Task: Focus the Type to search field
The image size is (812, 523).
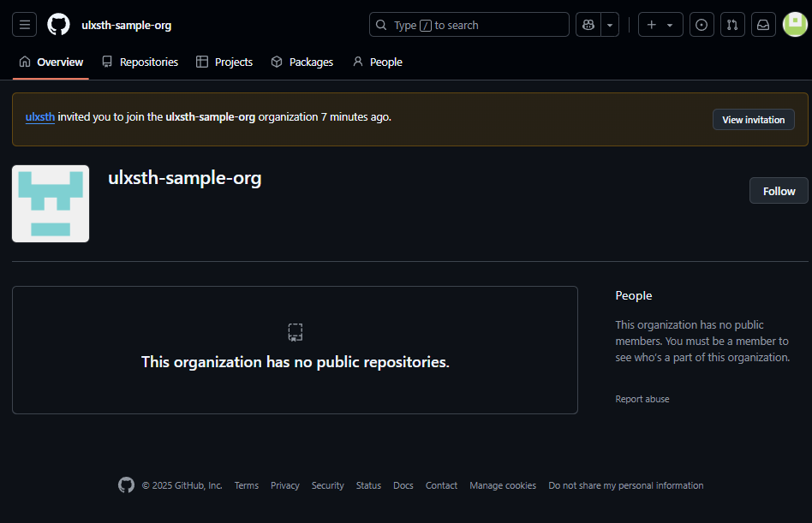Action: tap(469, 25)
